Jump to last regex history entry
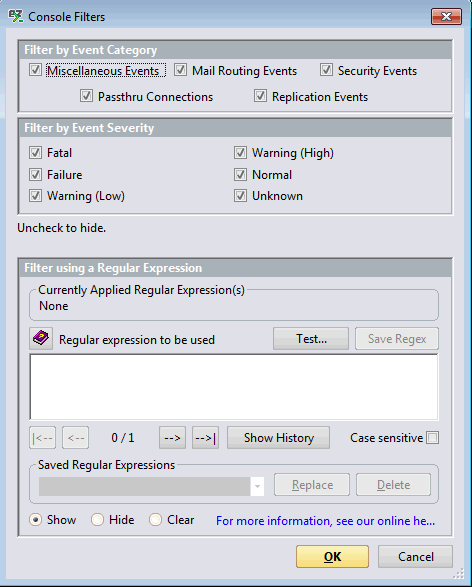This screenshot has width=472, height=587. [205, 438]
